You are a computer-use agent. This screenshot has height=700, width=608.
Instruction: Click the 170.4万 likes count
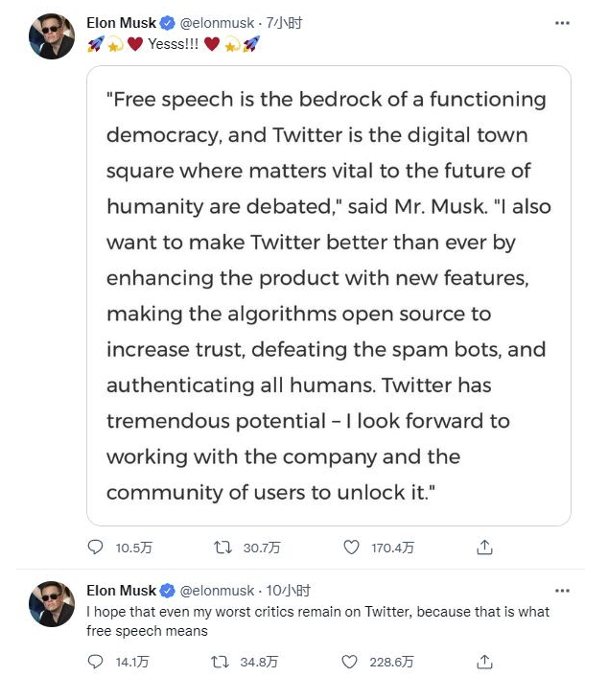click(x=392, y=548)
